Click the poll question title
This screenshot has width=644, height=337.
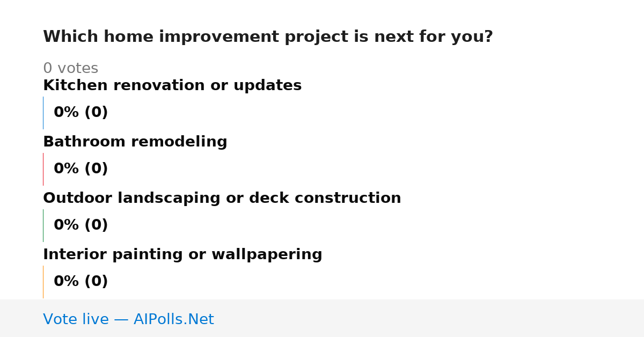click(x=268, y=37)
